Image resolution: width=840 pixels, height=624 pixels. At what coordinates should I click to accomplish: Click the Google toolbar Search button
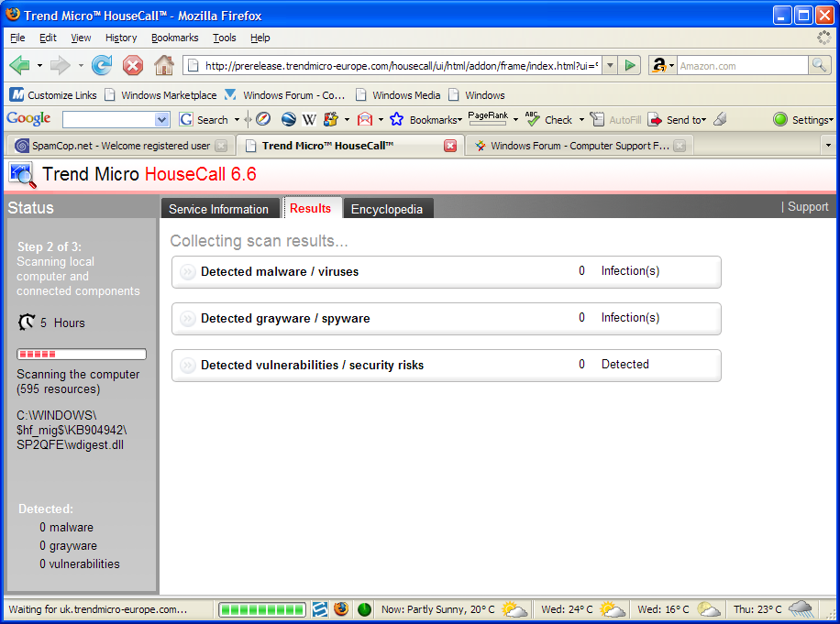204,120
